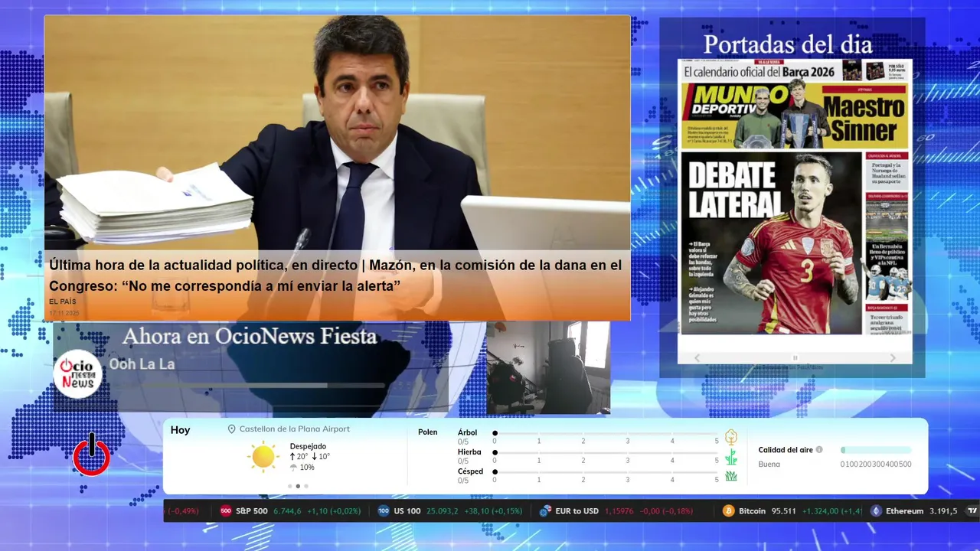Click the Césped pollen level slider

606,472
